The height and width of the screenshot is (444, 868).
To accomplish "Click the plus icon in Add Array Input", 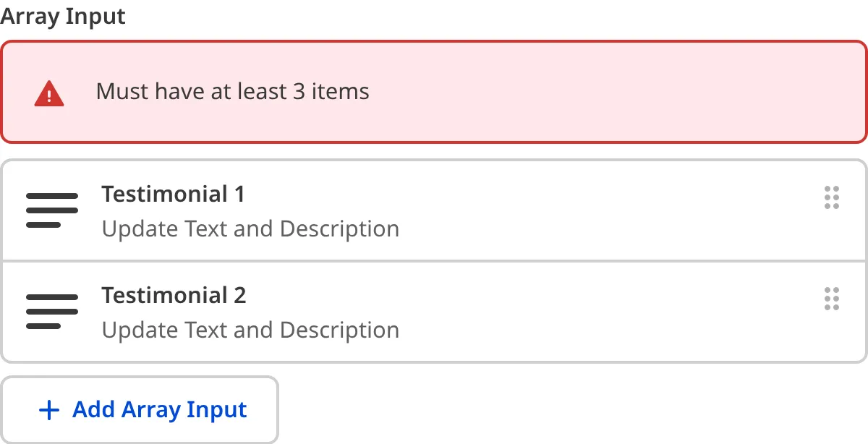I will tap(48, 409).
